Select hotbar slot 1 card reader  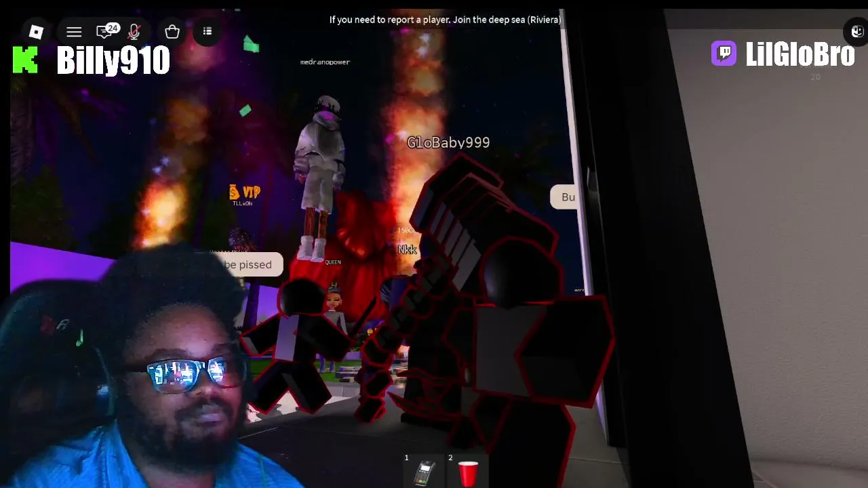[425, 472]
